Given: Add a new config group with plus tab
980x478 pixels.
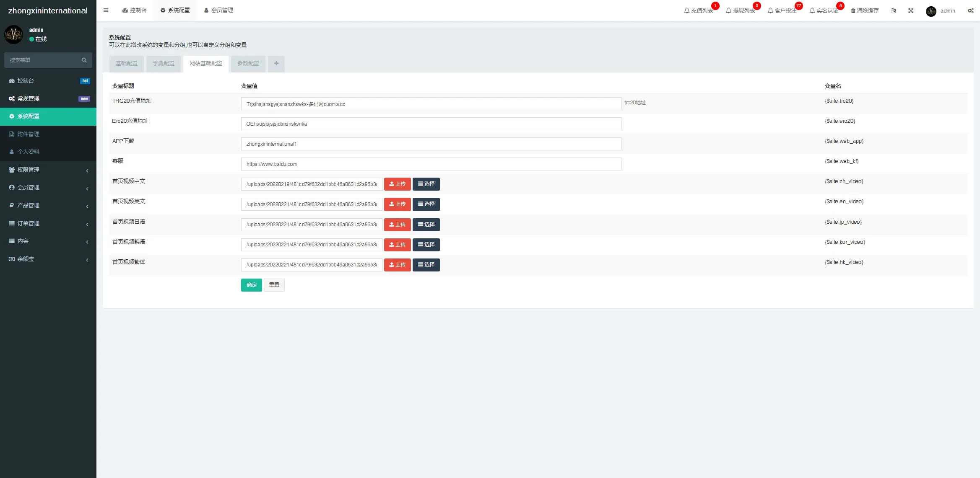Looking at the screenshot, I should click(x=276, y=63).
